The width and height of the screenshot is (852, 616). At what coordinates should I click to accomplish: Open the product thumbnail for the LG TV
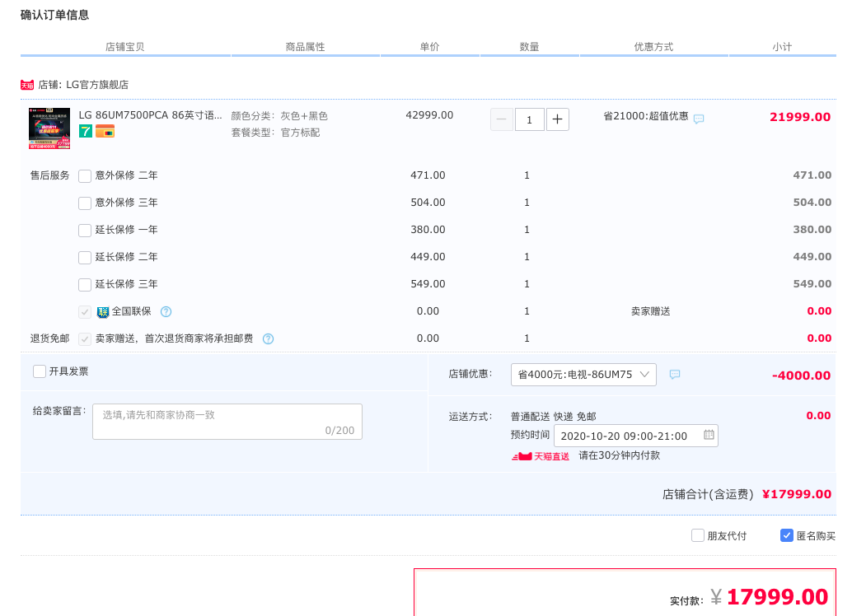pyautogui.click(x=49, y=128)
